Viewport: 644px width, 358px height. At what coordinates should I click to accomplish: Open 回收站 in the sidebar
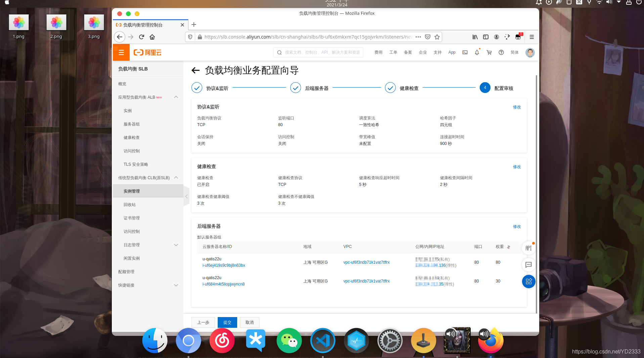point(130,205)
